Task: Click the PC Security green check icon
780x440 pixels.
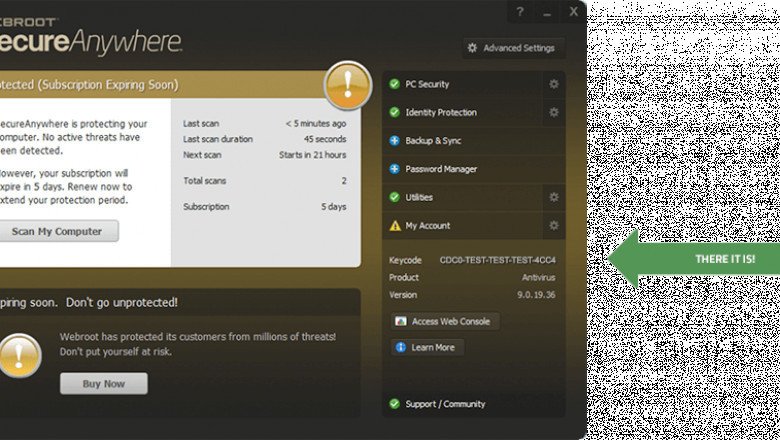Action: (x=394, y=84)
